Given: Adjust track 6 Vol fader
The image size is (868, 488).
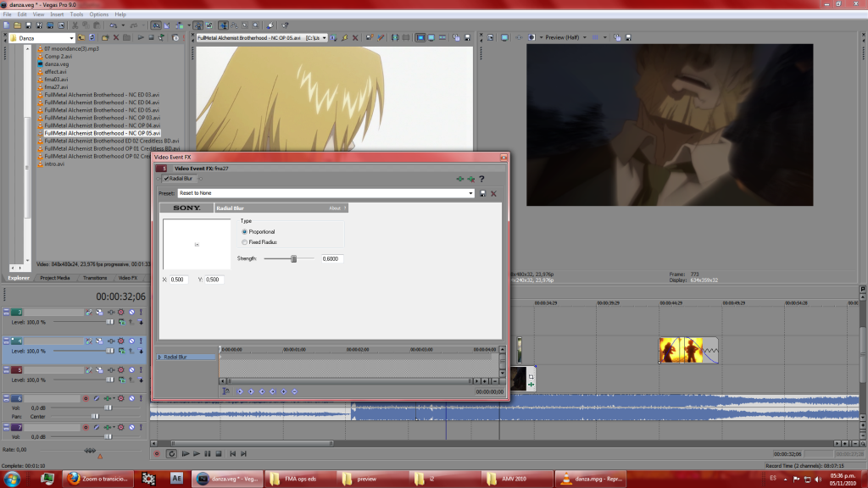Looking at the screenshot, I should pyautogui.click(x=108, y=408).
